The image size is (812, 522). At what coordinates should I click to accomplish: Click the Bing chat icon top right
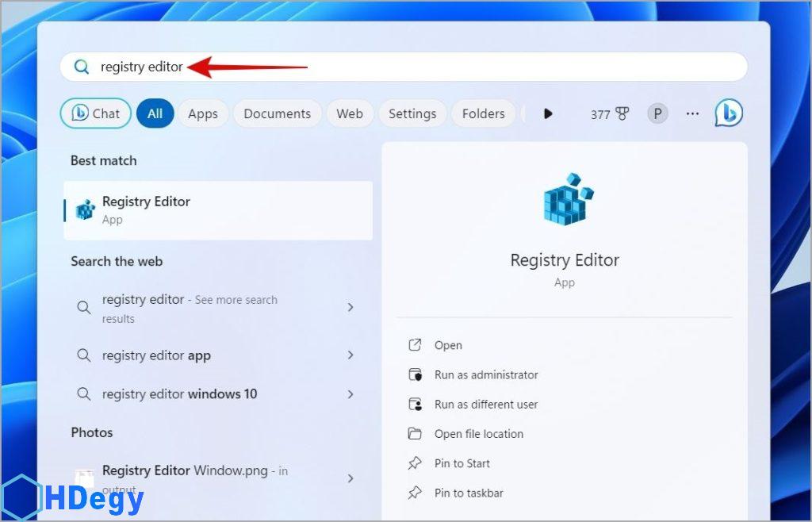coord(728,113)
